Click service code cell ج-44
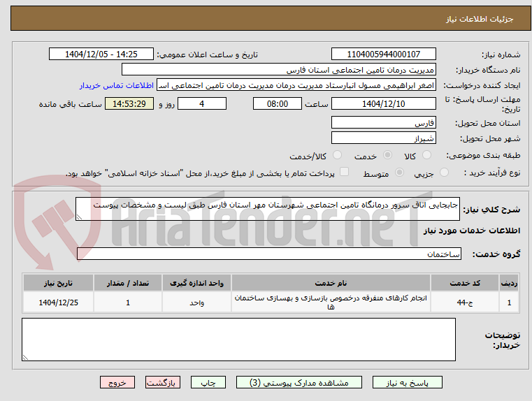The width and height of the screenshot is (532, 401). click(x=465, y=302)
